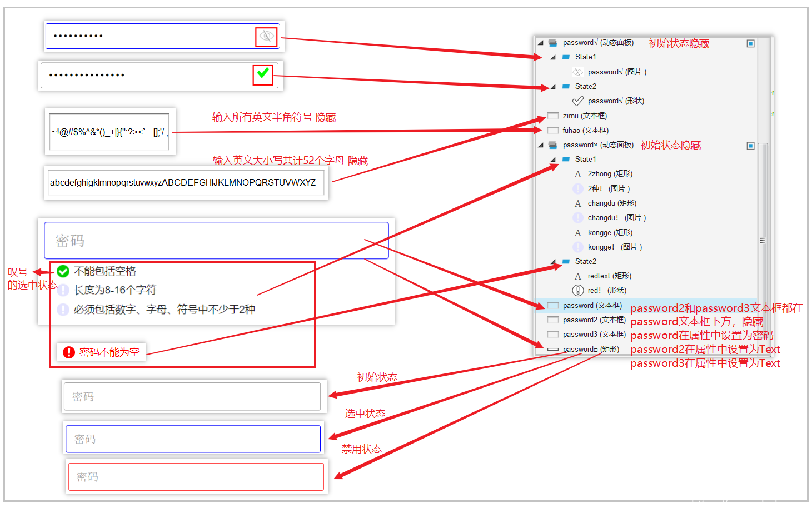Click the dynamic panel icon for password√
812x513 pixels.
pyautogui.click(x=553, y=43)
